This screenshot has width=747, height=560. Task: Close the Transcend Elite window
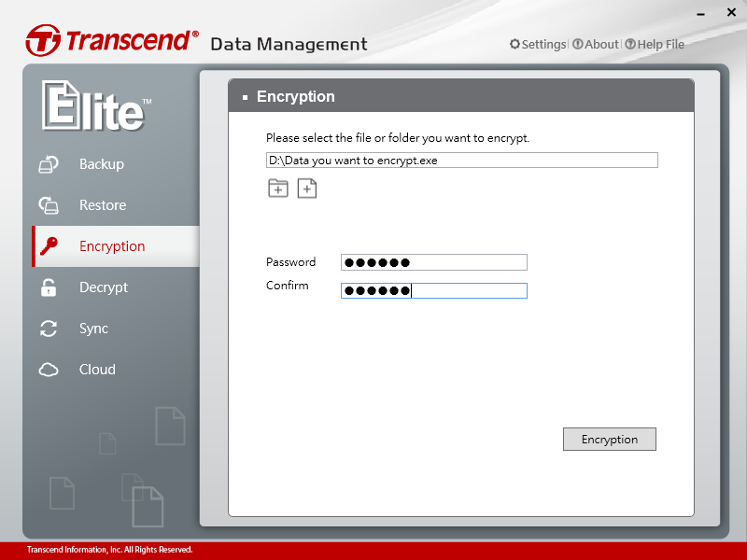730,13
